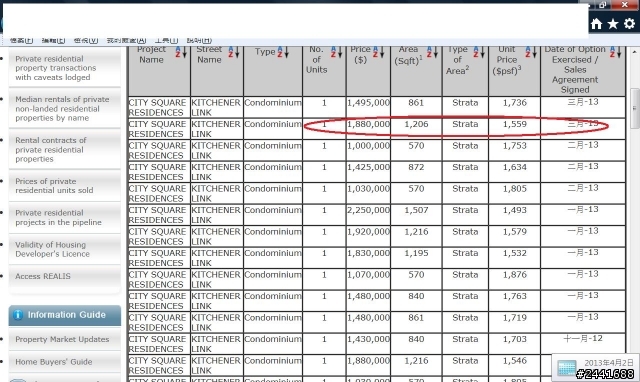
Task: Sort by Unit Price ($psf) column icon
Action: [531, 52]
